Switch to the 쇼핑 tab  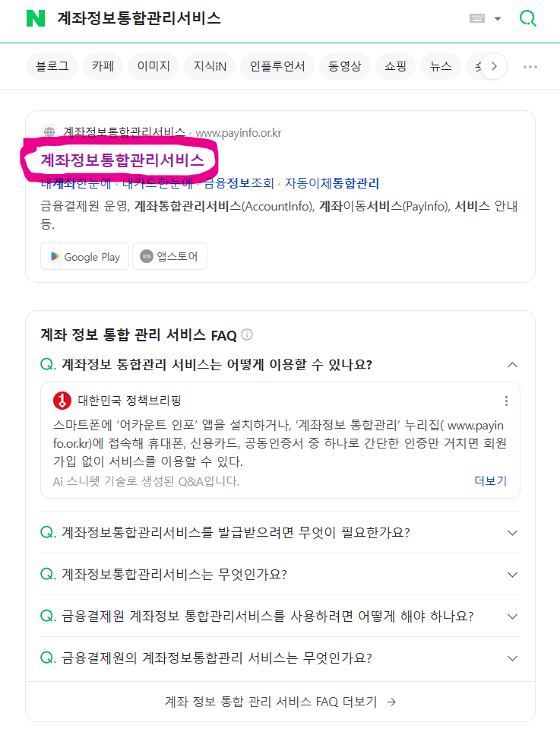(x=395, y=66)
